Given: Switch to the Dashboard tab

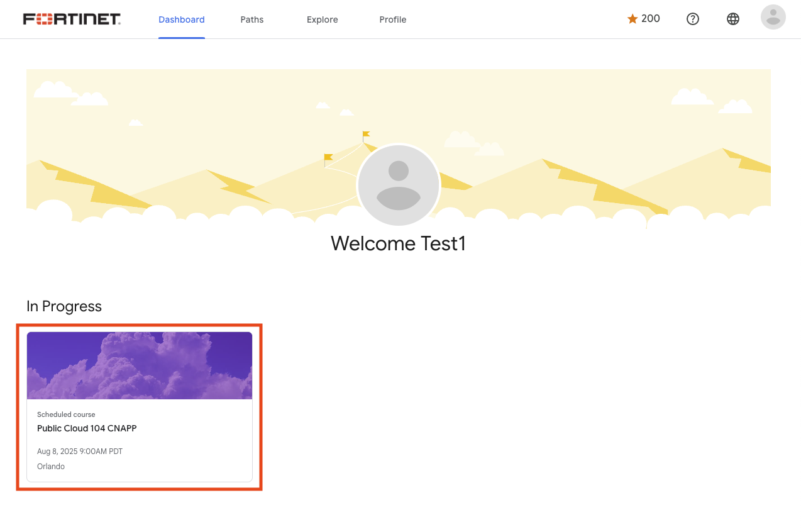Looking at the screenshot, I should coord(182,19).
